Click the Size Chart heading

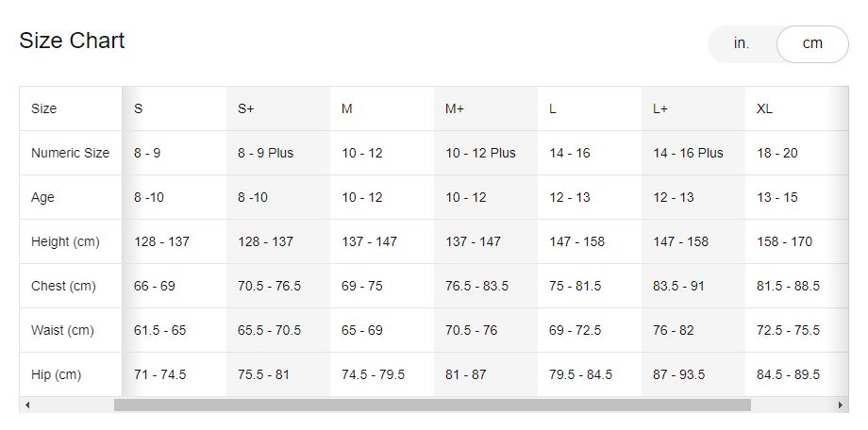[x=72, y=41]
